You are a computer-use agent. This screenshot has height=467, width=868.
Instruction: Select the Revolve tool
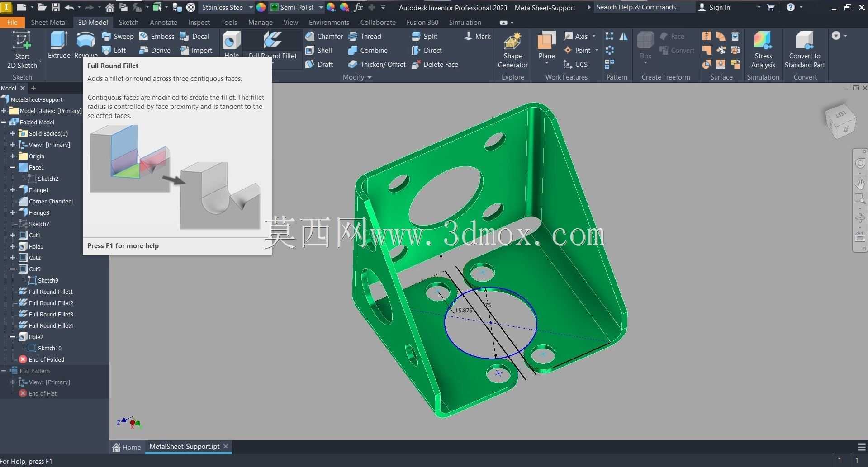tap(85, 45)
